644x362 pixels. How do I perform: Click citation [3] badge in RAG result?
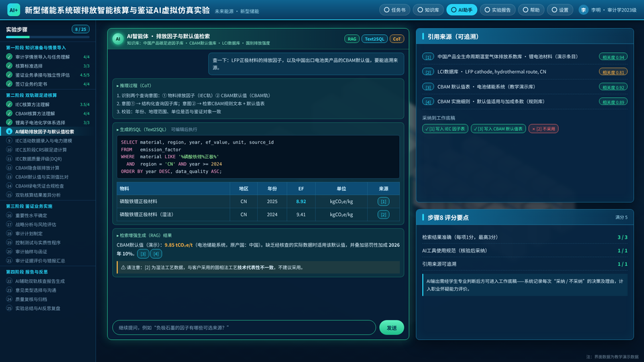143,254
